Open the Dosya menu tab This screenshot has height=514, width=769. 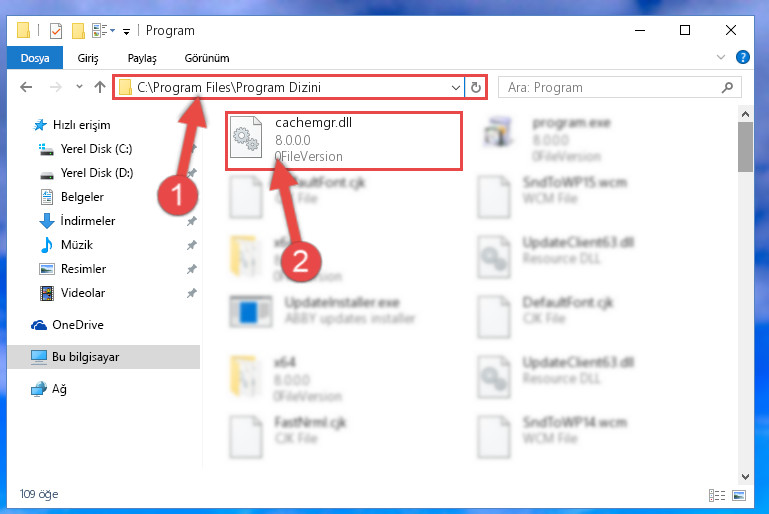click(x=35, y=58)
